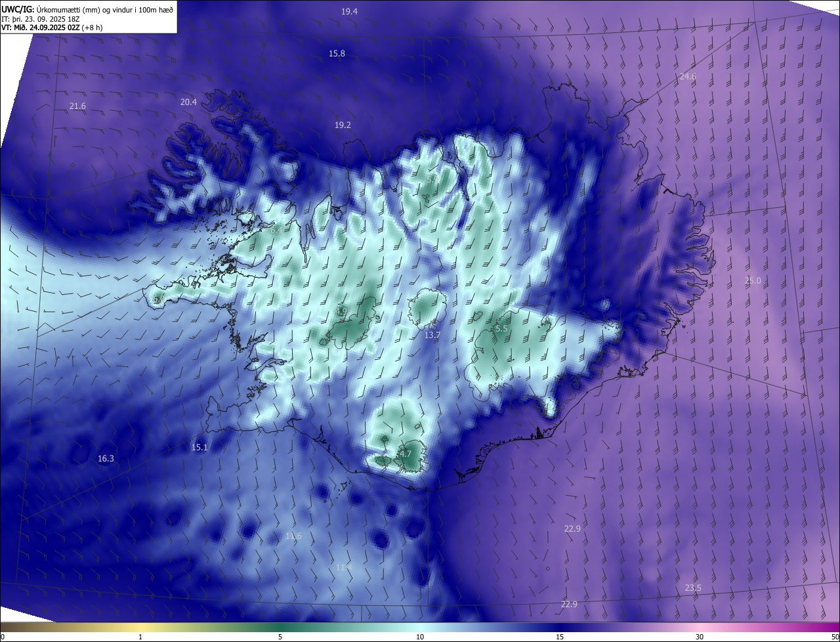Screen dimensions: 840x642
Task: Click the map value label 23.5
Action: (693, 588)
